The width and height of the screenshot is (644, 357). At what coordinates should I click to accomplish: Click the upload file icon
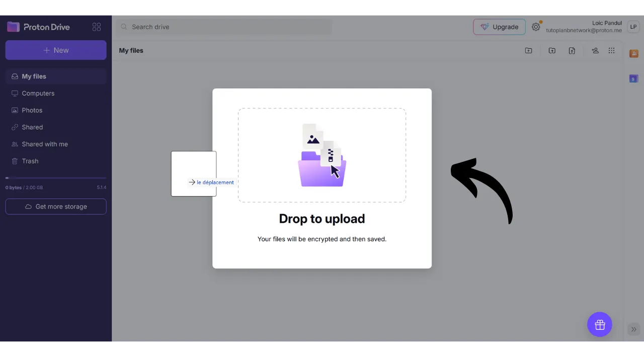coord(572,51)
